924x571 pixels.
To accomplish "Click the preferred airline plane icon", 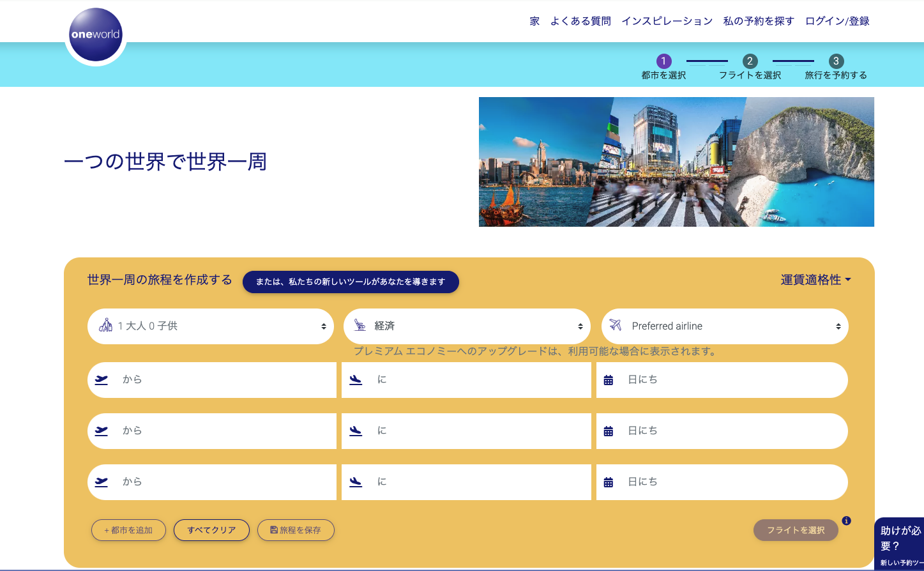I will (x=616, y=326).
